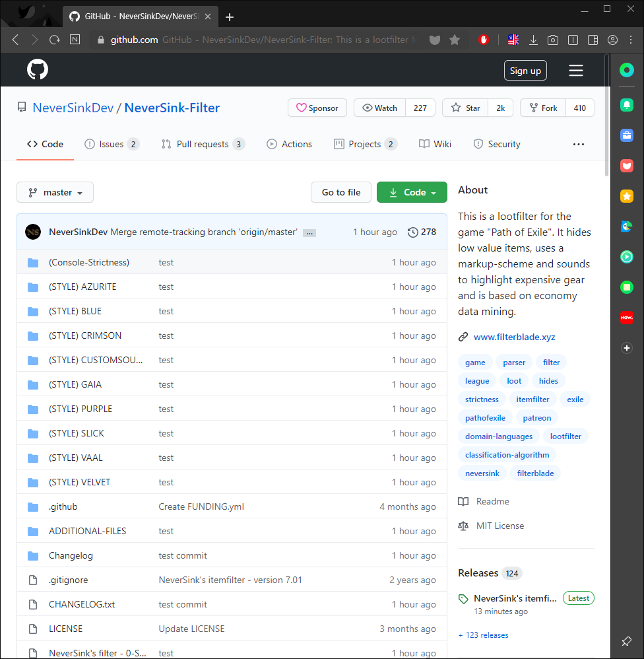Star the NeverSink-Filter repository
Screen dimensions: 644x659
pyautogui.click(x=465, y=108)
